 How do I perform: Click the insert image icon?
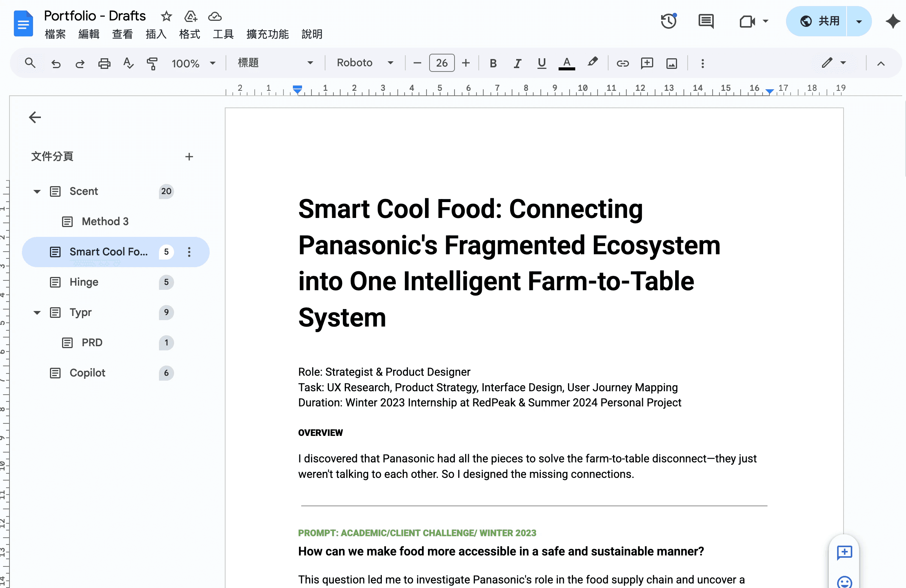click(x=671, y=63)
